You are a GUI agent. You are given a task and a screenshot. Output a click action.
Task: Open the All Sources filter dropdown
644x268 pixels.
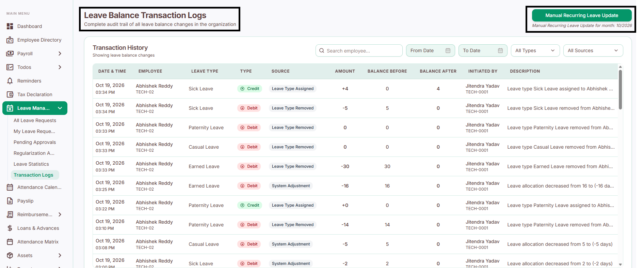coord(593,50)
